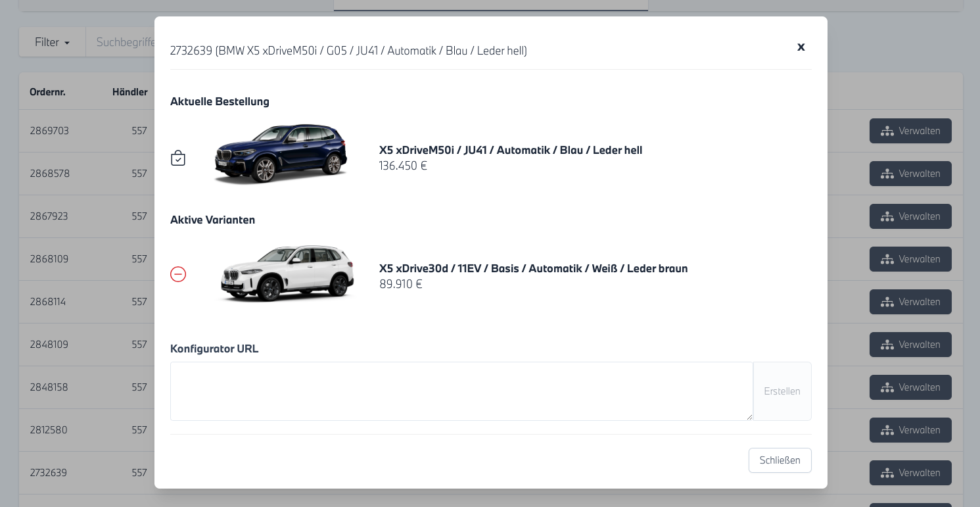Click the blue BMW X5 thumbnail
The width and height of the screenshot is (980, 507).
[x=281, y=154]
